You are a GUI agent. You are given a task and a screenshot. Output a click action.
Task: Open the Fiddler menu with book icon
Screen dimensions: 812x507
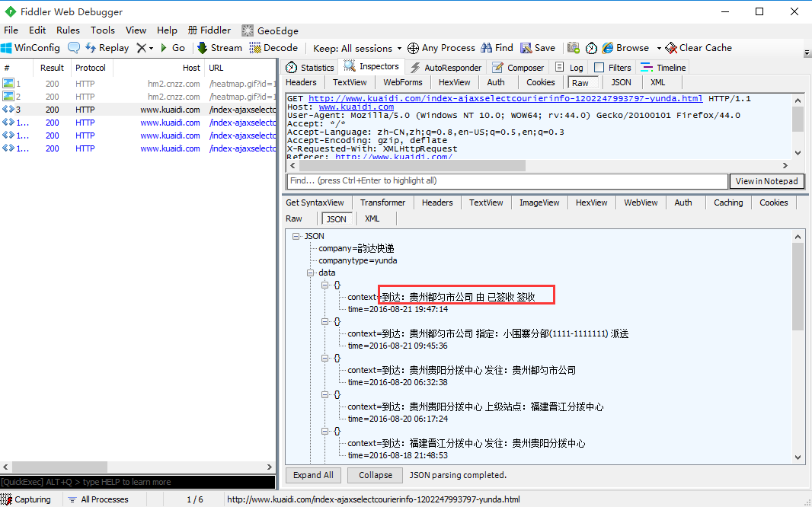point(209,30)
